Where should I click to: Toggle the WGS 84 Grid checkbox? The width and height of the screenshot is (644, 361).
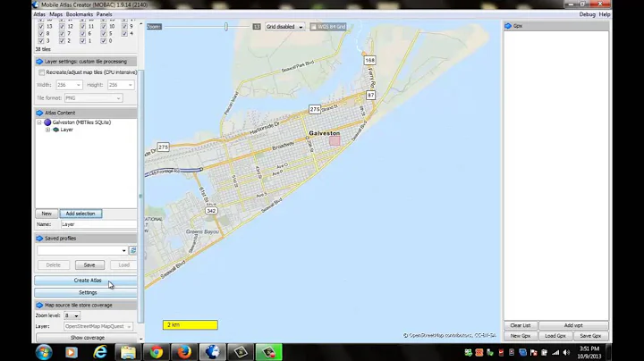(313, 27)
